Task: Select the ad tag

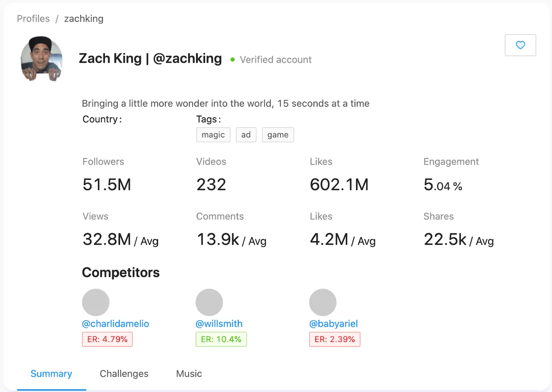Action: pos(246,135)
